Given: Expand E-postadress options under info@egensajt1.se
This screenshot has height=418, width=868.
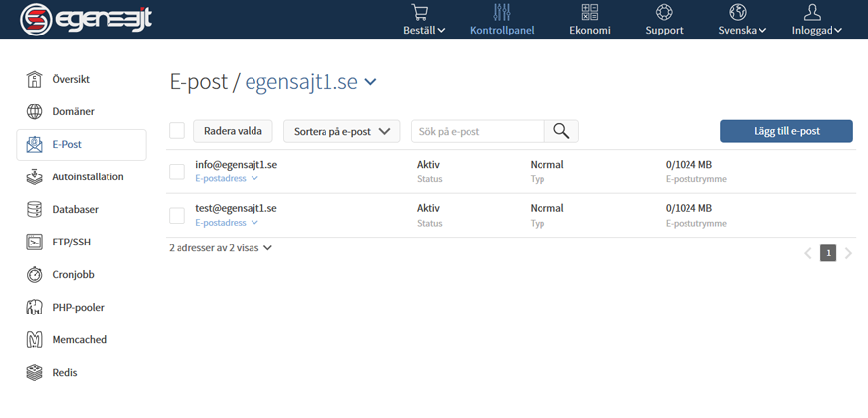Looking at the screenshot, I should tap(227, 178).
